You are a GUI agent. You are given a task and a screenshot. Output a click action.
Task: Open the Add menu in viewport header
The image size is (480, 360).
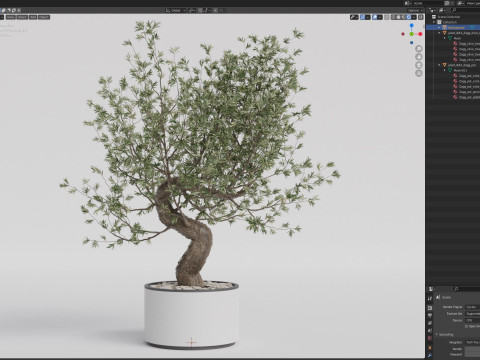tap(33, 17)
